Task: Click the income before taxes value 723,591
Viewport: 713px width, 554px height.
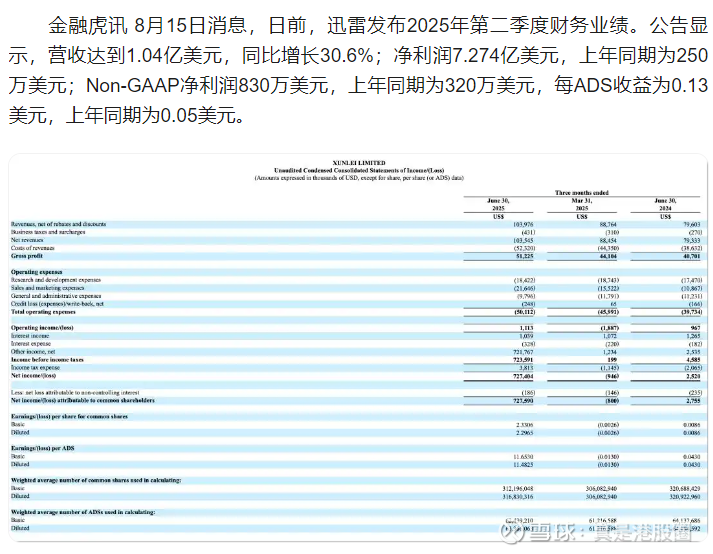Action: (523, 360)
